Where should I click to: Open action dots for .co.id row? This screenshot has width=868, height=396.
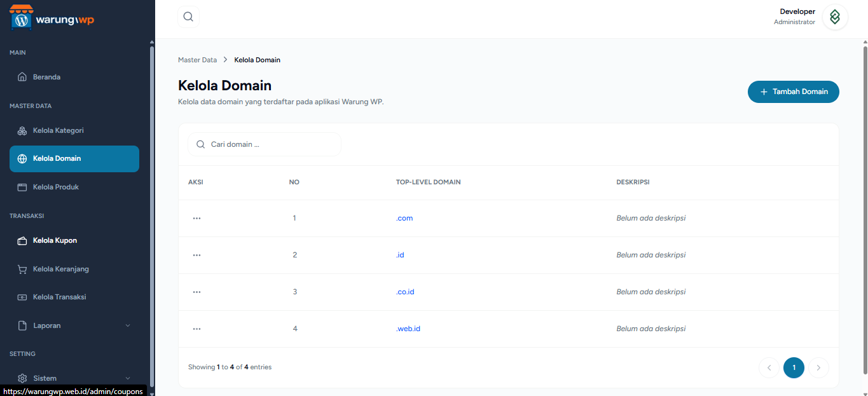pos(196,292)
